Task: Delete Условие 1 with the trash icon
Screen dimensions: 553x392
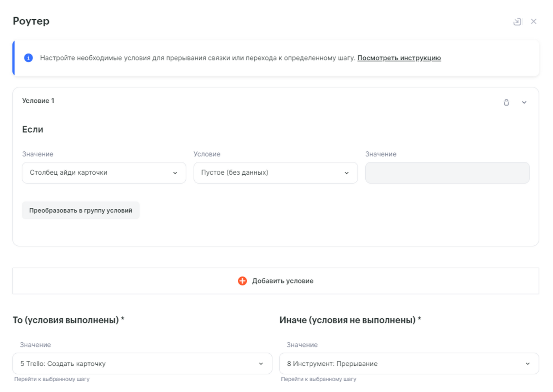Action: [x=506, y=102]
